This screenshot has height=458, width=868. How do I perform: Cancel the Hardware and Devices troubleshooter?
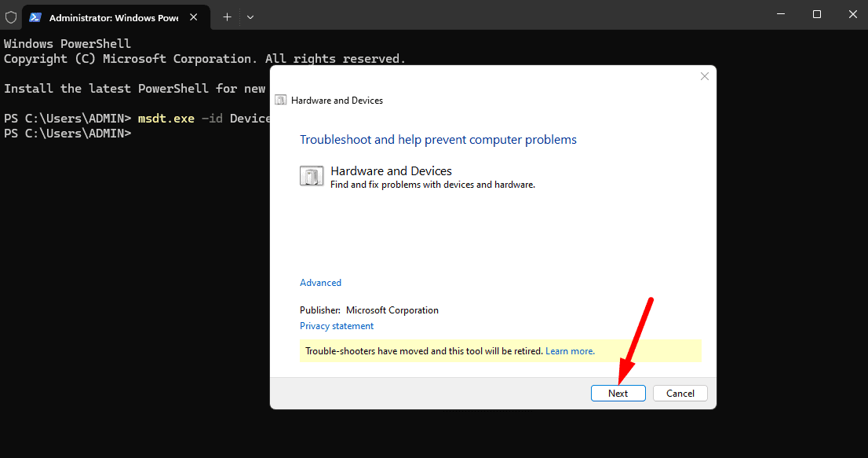click(680, 394)
